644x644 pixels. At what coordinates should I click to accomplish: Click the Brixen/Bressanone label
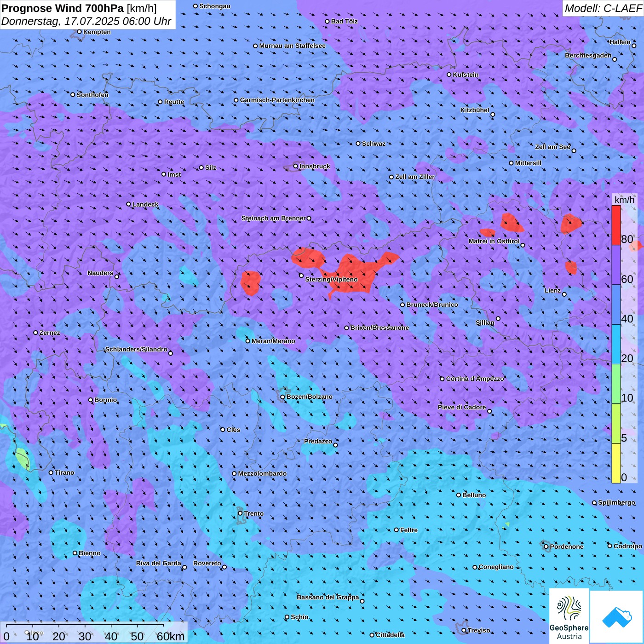pyautogui.click(x=379, y=328)
